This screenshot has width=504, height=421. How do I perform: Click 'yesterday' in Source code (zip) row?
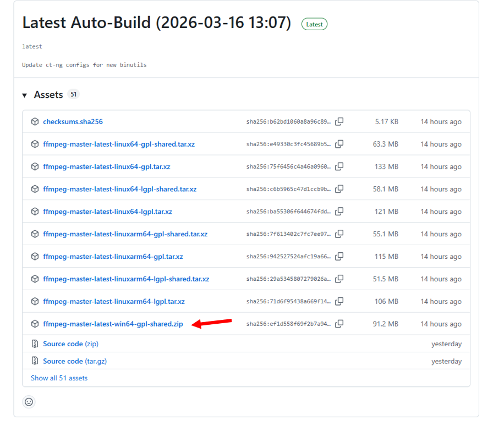pyautogui.click(x=446, y=344)
